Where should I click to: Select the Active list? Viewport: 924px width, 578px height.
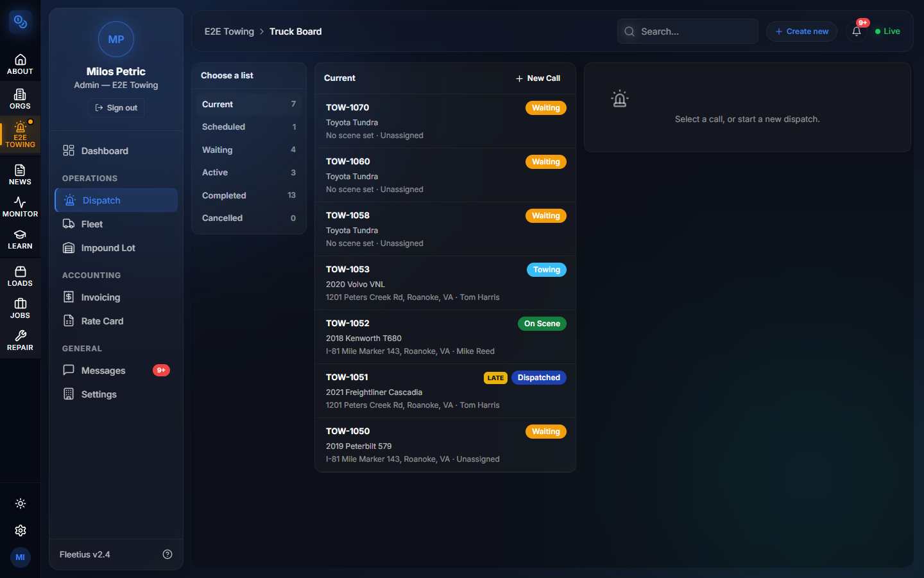[249, 173]
